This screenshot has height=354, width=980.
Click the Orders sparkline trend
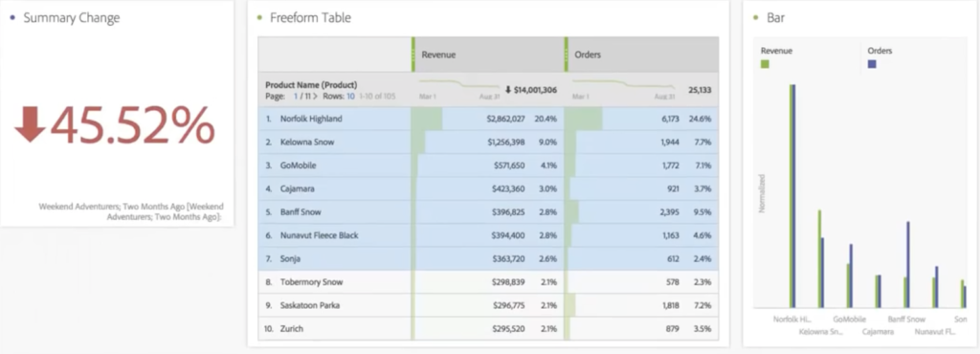tap(624, 83)
